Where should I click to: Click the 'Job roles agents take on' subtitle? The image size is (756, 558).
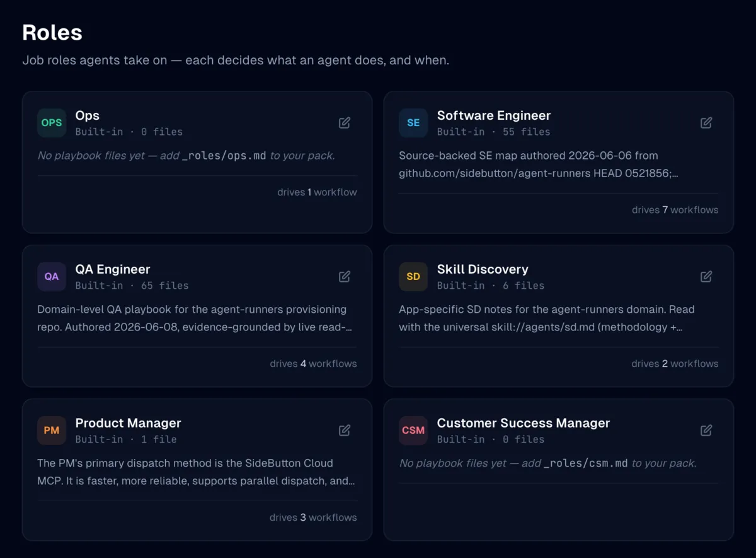coord(236,61)
